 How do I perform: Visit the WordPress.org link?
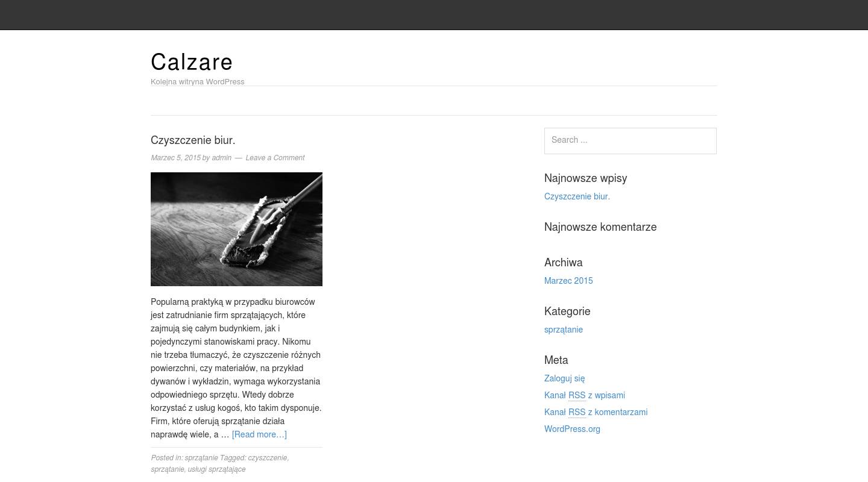click(x=572, y=429)
